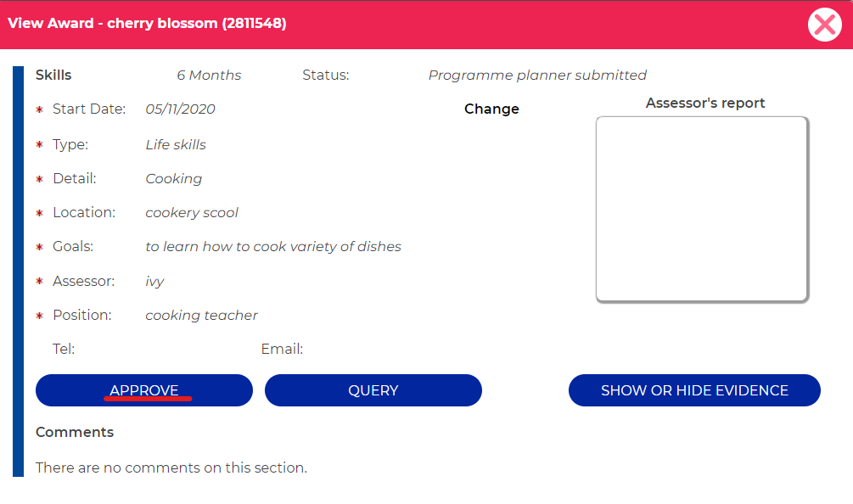The width and height of the screenshot is (853, 504).
Task: Click the dialog title View Award cherry blossom
Action: click(x=147, y=24)
